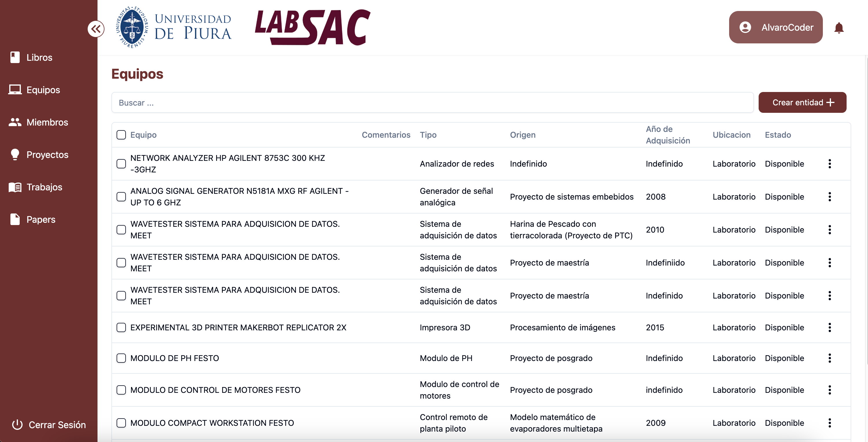Image resolution: width=868 pixels, height=442 pixels.
Task: Open the options menu for EXPERIMENTAL 3D PRINTER row
Action: click(x=829, y=327)
